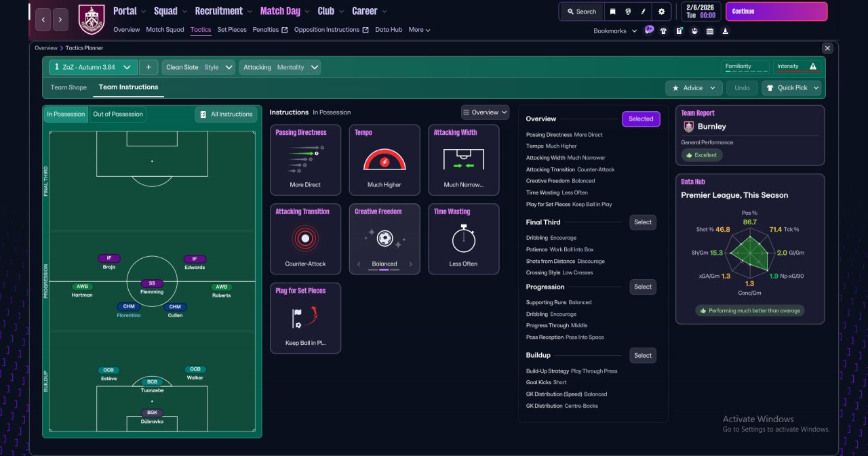This screenshot has height=456, width=868.
Task: Open the Set Pieces subtab
Action: 232,30
